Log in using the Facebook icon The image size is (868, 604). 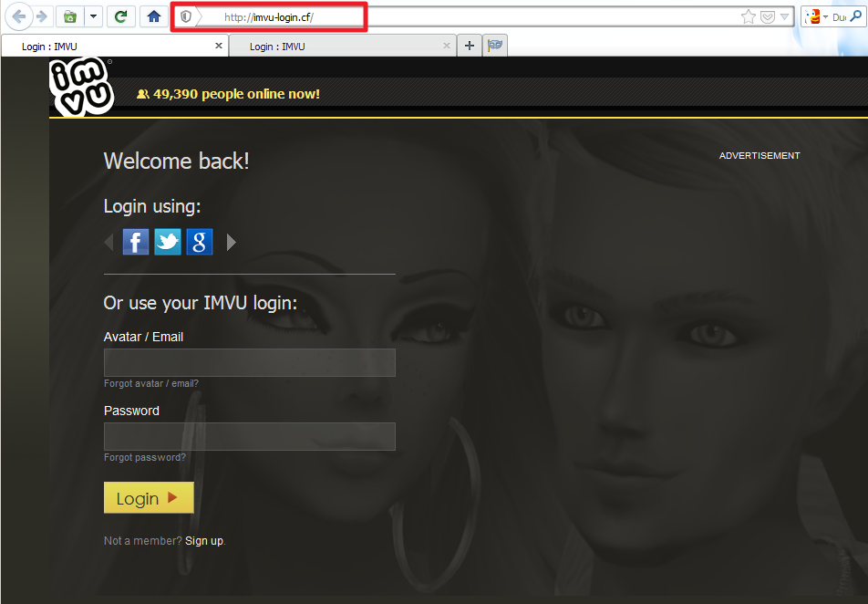click(x=136, y=242)
